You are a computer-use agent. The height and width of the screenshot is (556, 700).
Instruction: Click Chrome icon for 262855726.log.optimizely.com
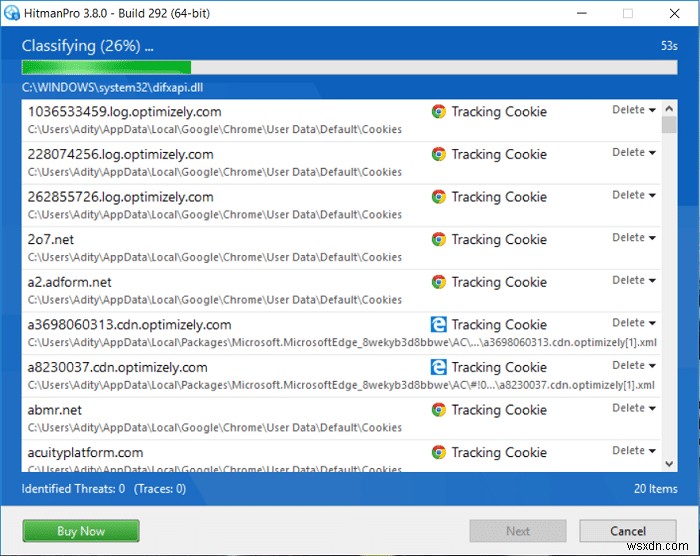[438, 196]
